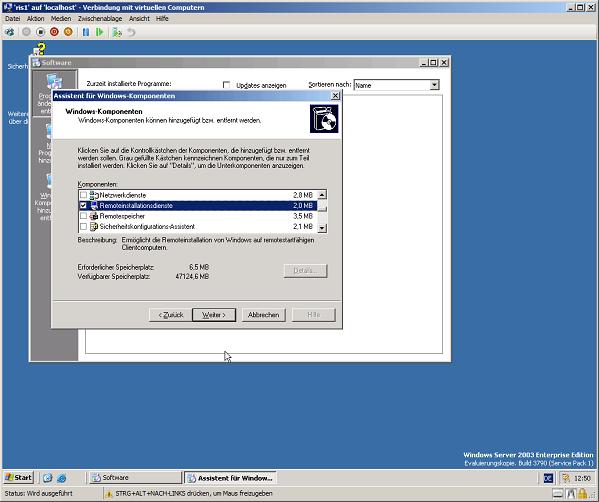Click the 3,5 MB size value

coord(303,216)
